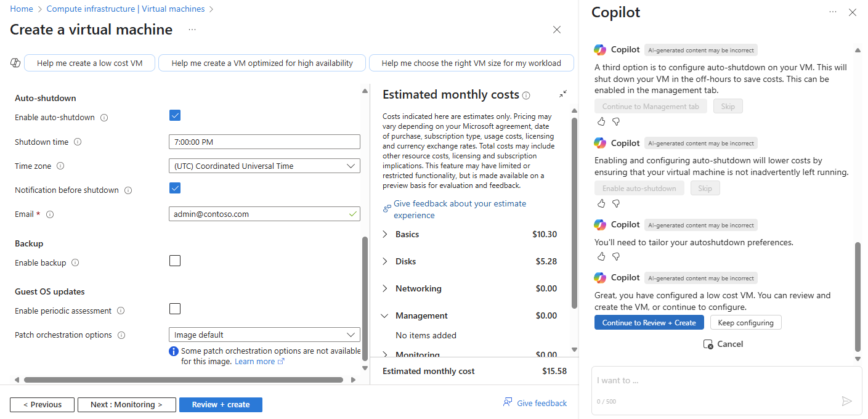Screen dimensions: 868x419
Task: Uncheck the Enable auto-shutdown checkbox
Action: [175, 115]
